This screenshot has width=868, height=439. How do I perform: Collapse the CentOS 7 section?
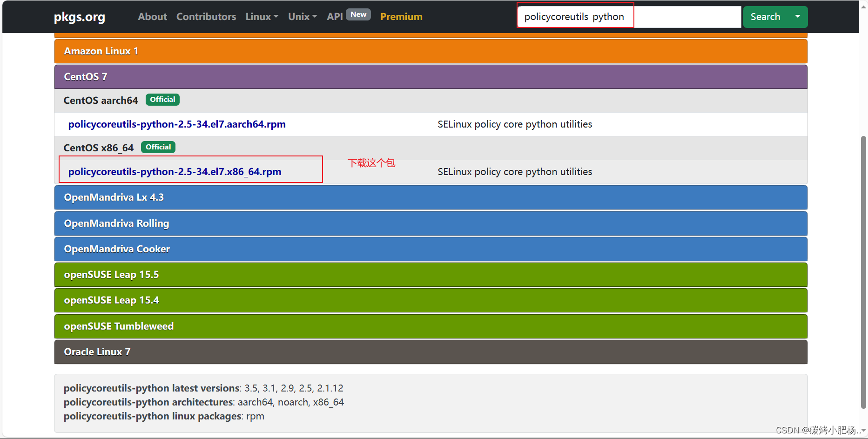431,77
